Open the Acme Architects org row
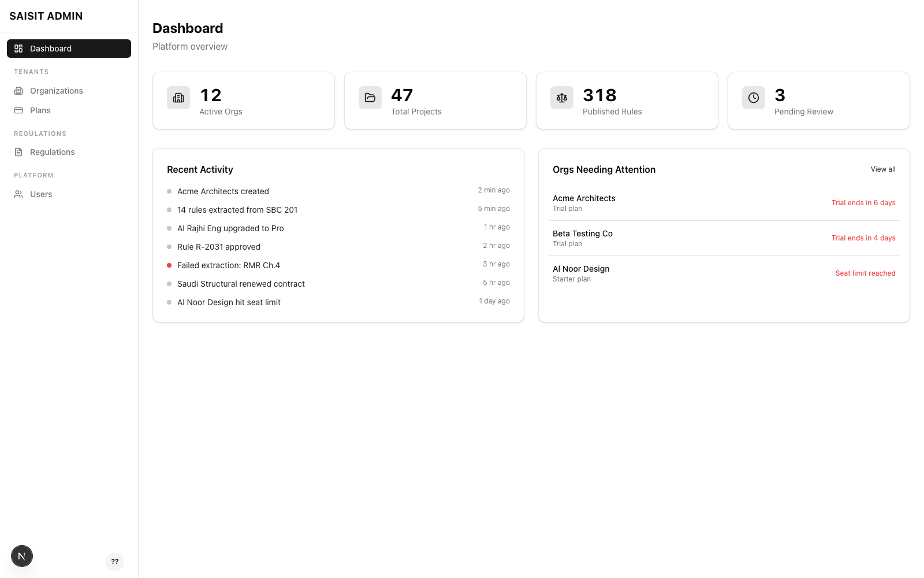The width and height of the screenshot is (924, 578). 724,203
